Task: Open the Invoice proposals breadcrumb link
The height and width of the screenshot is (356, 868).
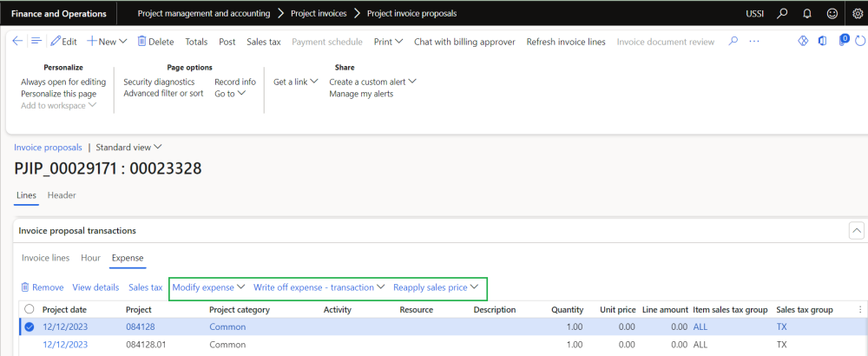Action: [x=48, y=148]
